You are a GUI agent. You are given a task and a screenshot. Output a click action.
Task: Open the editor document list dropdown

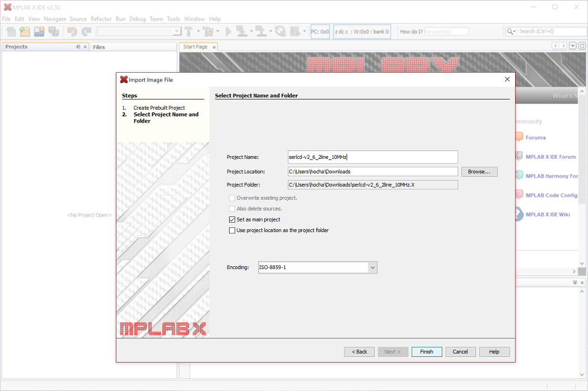[573, 46]
